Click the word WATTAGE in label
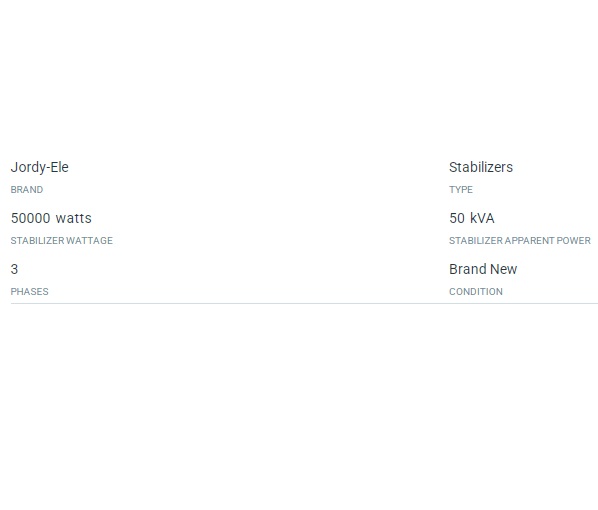 pos(90,241)
